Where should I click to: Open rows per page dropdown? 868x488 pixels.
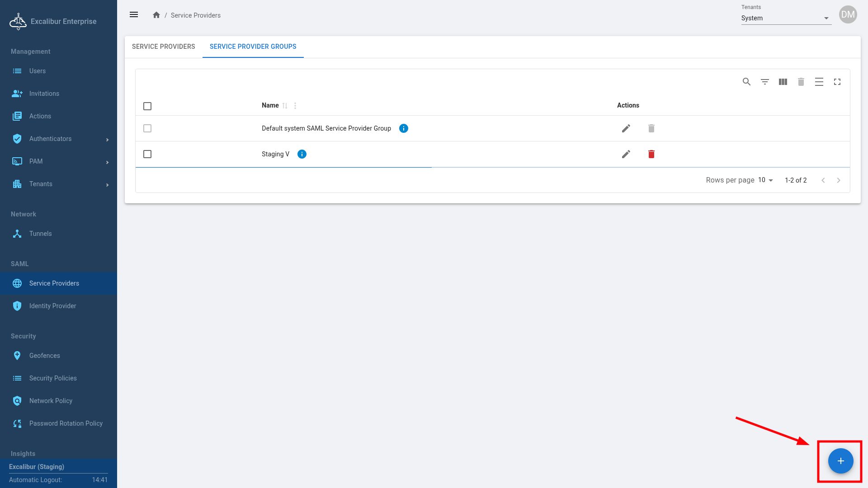(x=765, y=180)
